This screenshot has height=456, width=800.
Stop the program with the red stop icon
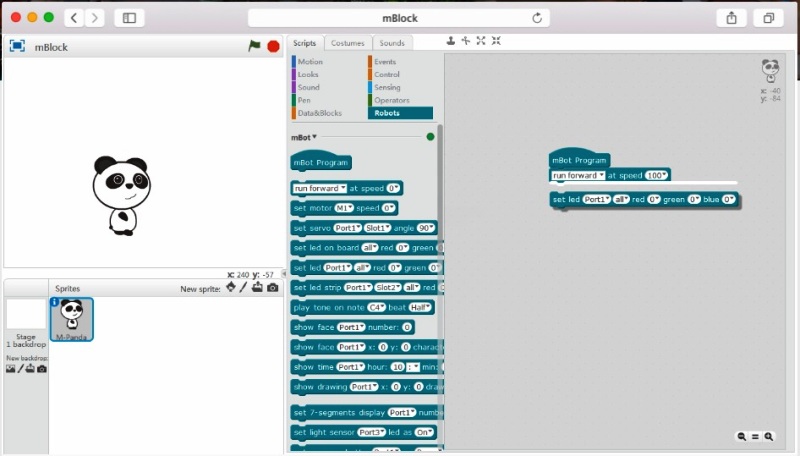coord(273,46)
